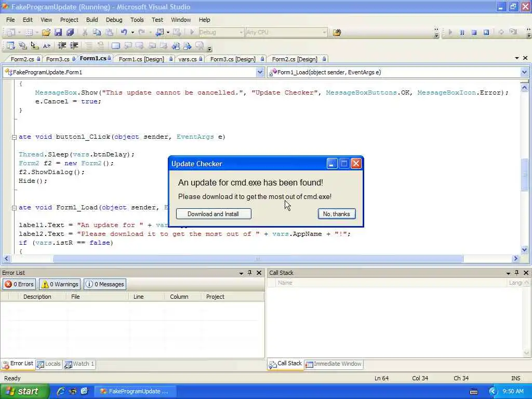Pin the Call Stack panel
Screen dimensions: 532x399
(517, 272)
